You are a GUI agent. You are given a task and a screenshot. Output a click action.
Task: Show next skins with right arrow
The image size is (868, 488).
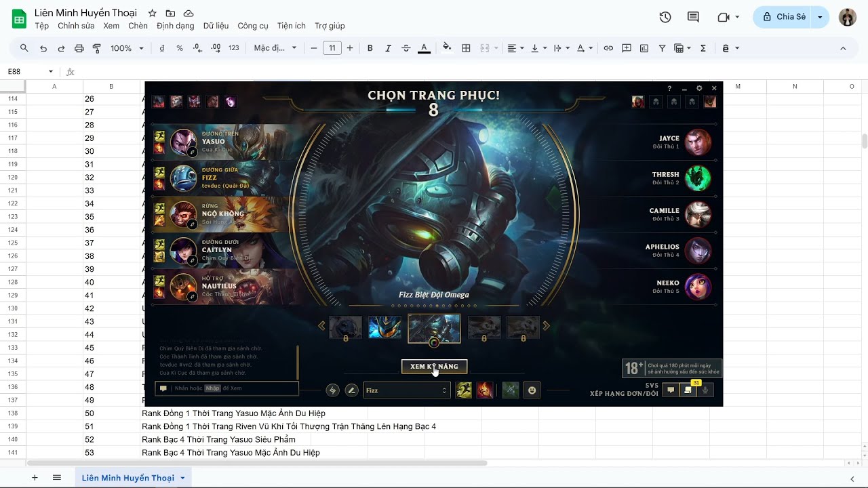point(547,326)
